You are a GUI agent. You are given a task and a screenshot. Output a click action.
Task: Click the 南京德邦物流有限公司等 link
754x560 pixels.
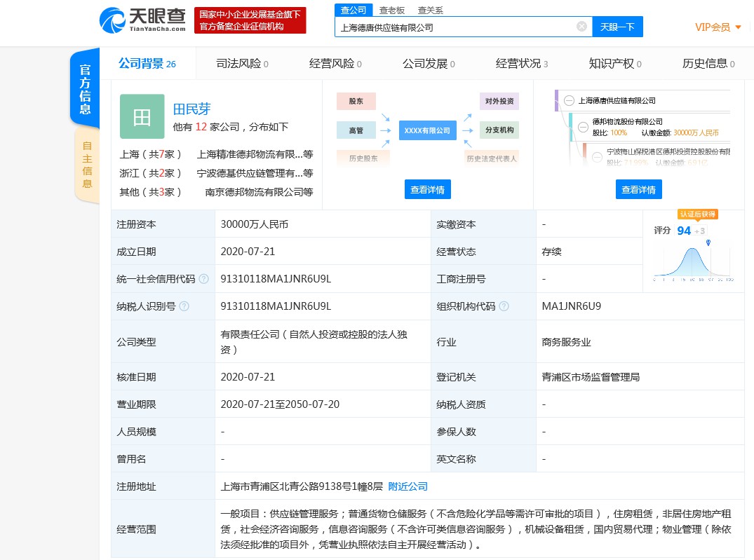[x=260, y=192]
